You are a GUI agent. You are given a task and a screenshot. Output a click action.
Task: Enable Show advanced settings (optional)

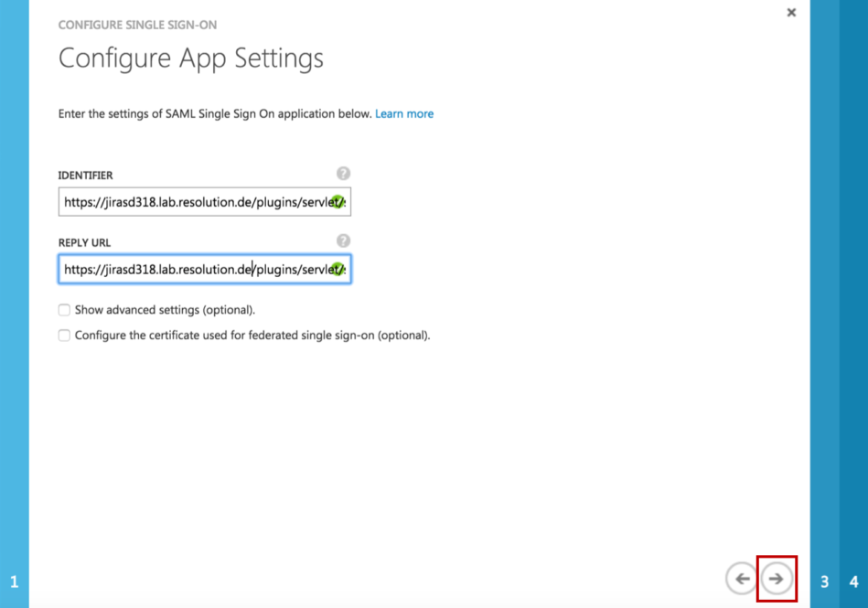click(x=64, y=310)
